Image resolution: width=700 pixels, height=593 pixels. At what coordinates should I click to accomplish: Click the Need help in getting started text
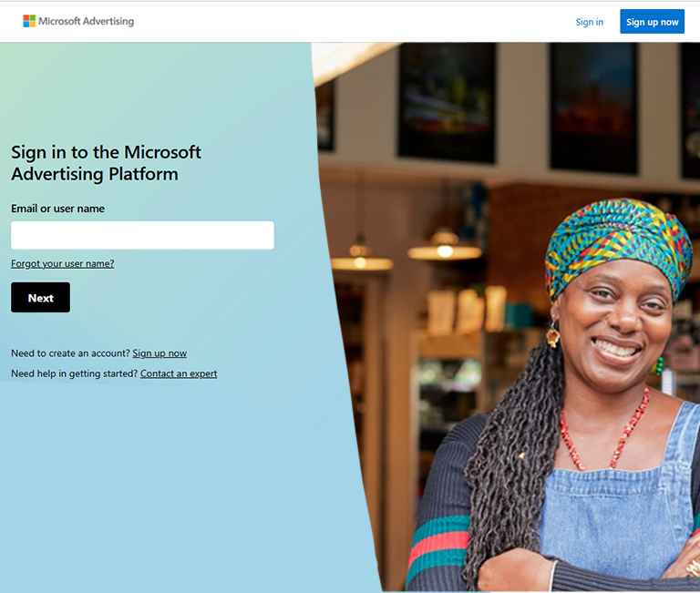[x=75, y=373]
